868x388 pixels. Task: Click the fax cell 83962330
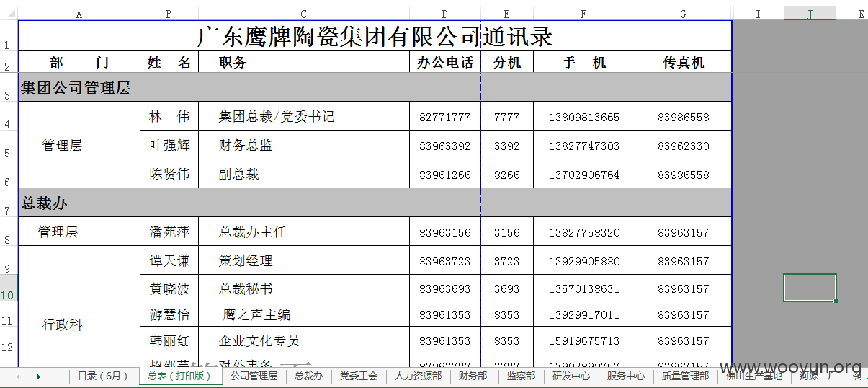pyautogui.click(x=684, y=146)
